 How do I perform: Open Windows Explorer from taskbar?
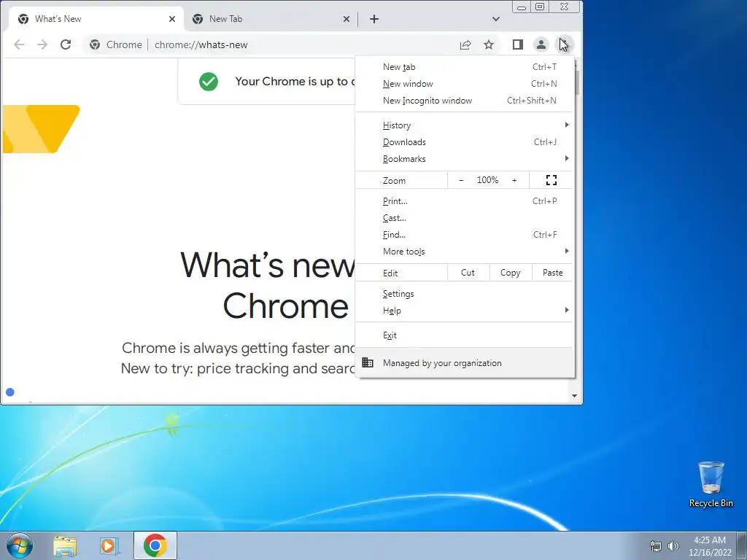65,545
